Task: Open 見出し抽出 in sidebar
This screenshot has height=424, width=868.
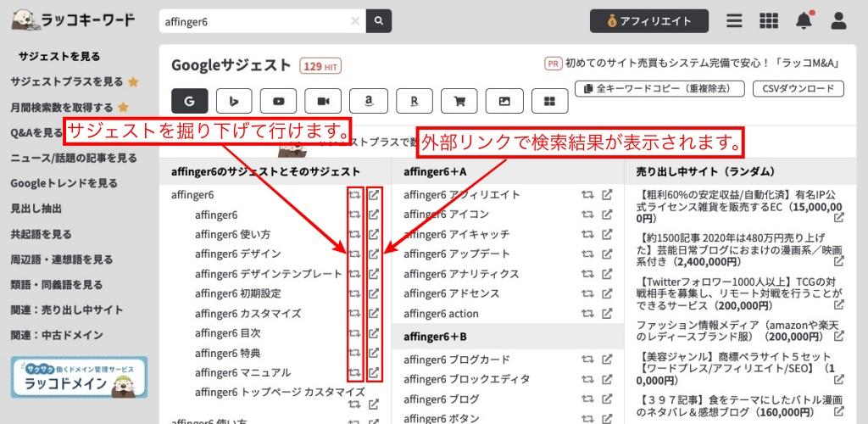Action: pyautogui.click(x=36, y=209)
